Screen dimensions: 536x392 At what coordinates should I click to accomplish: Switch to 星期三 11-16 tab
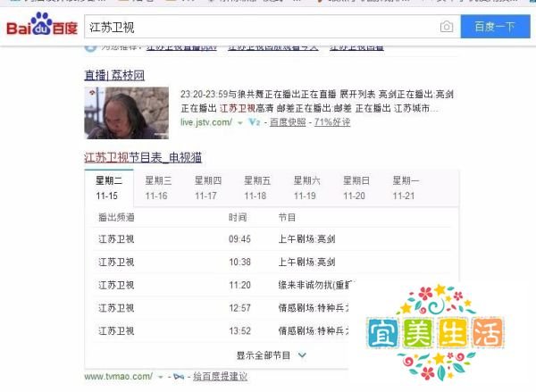(158, 188)
